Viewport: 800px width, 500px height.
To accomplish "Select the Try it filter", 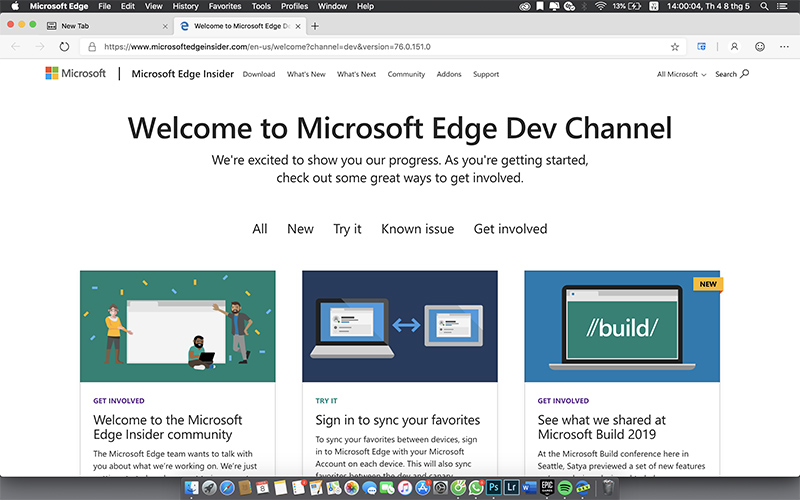I will [347, 229].
